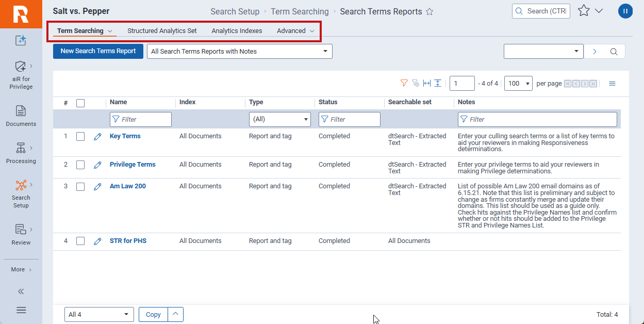
Task: Click New Search Terms Report button
Action: coord(98,51)
